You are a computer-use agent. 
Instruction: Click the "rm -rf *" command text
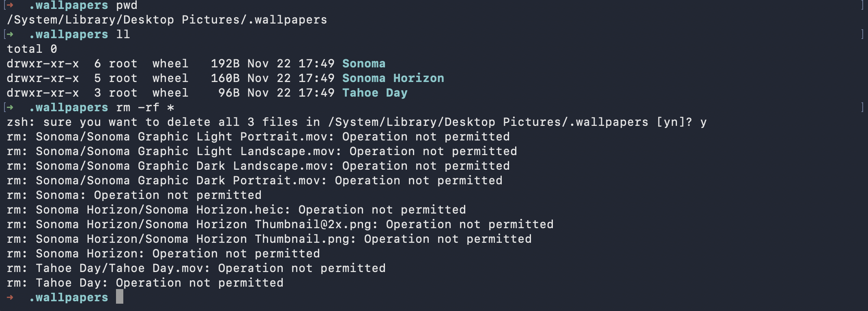[x=145, y=107]
